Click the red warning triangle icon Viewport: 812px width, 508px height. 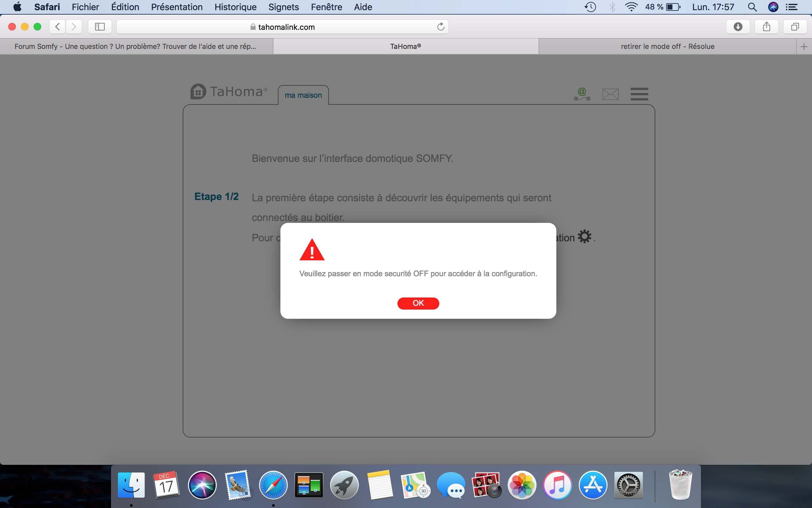(312, 250)
